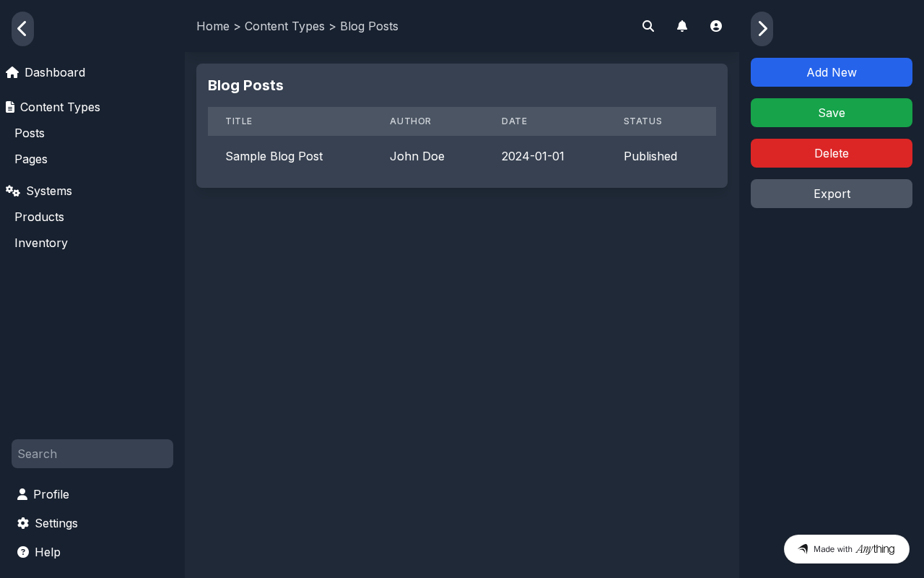The width and height of the screenshot is (924, 578).
Task: Collapse the right panel with chevron
Action: 762,29
